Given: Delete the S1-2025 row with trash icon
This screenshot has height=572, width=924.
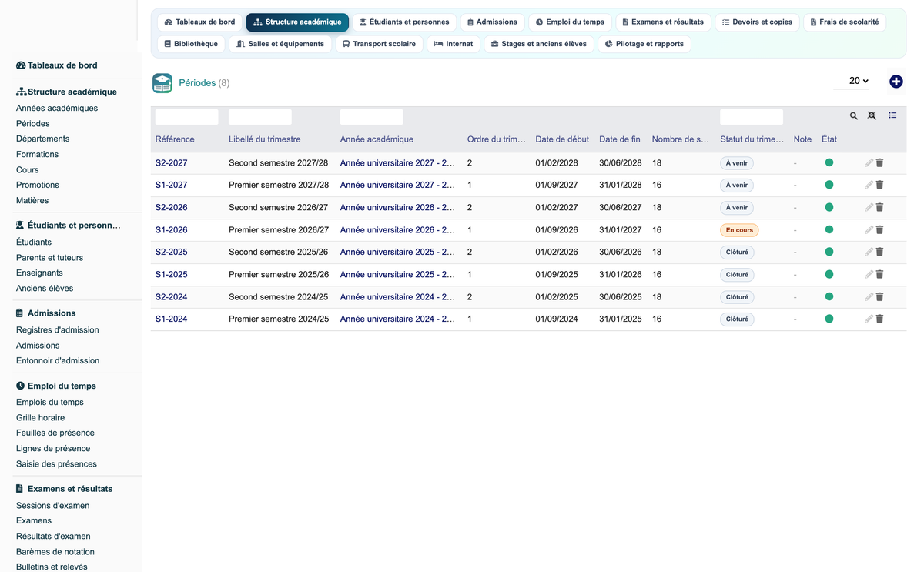Looking at the screenshot, I should [879, 274].
